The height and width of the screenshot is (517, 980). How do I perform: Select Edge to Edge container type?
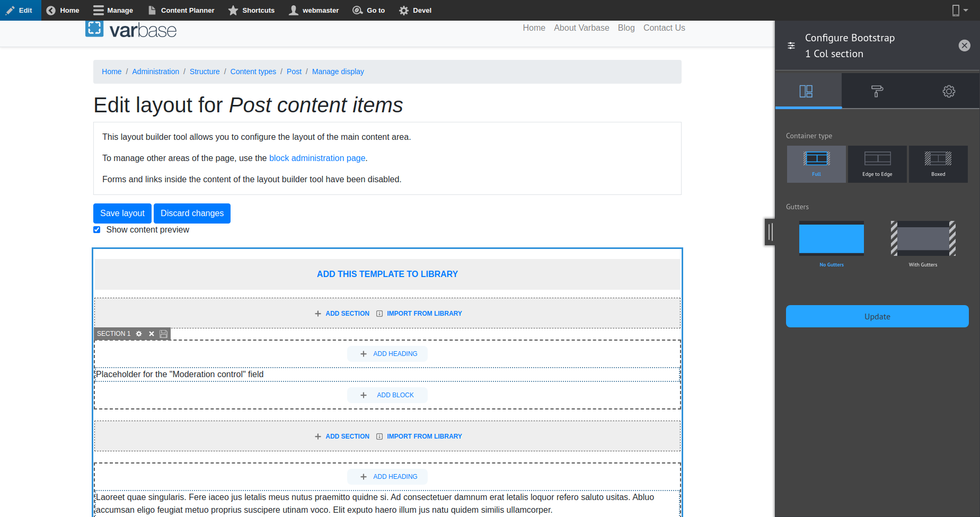[x=877, y=164]
